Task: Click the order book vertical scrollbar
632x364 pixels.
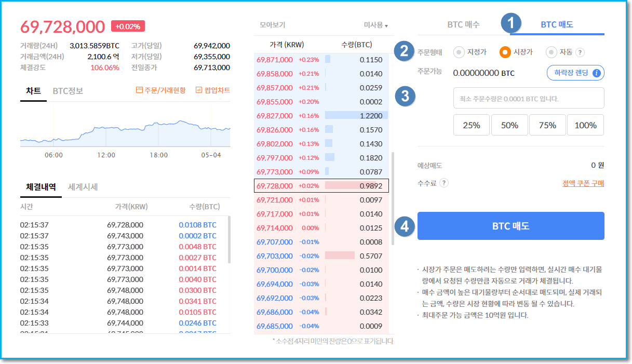Action: (393, 197)
